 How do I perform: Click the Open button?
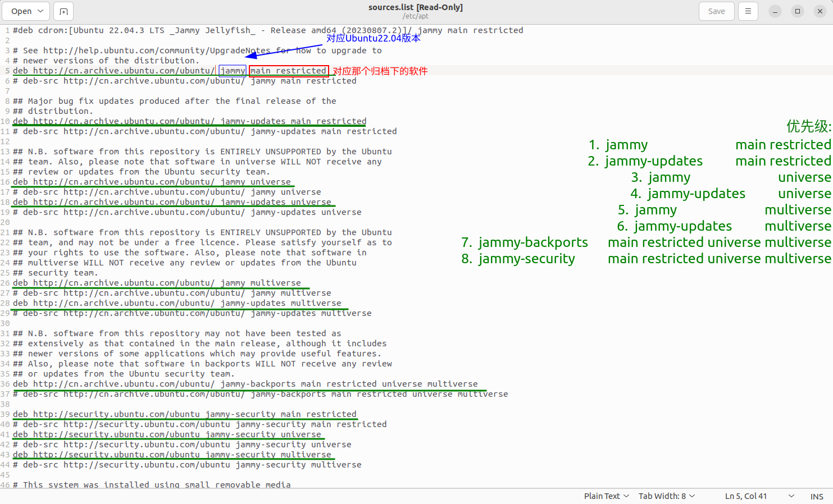[x=21, y=11]
